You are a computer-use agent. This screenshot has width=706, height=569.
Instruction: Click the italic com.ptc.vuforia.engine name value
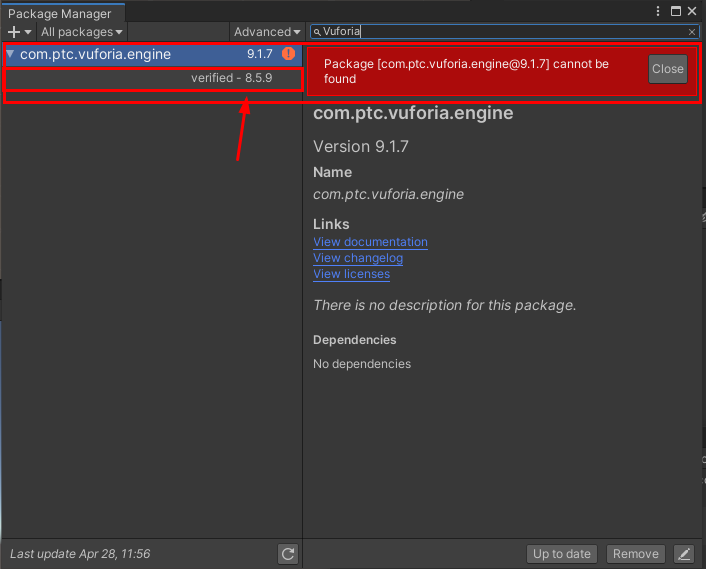click(x=388, y=194)
